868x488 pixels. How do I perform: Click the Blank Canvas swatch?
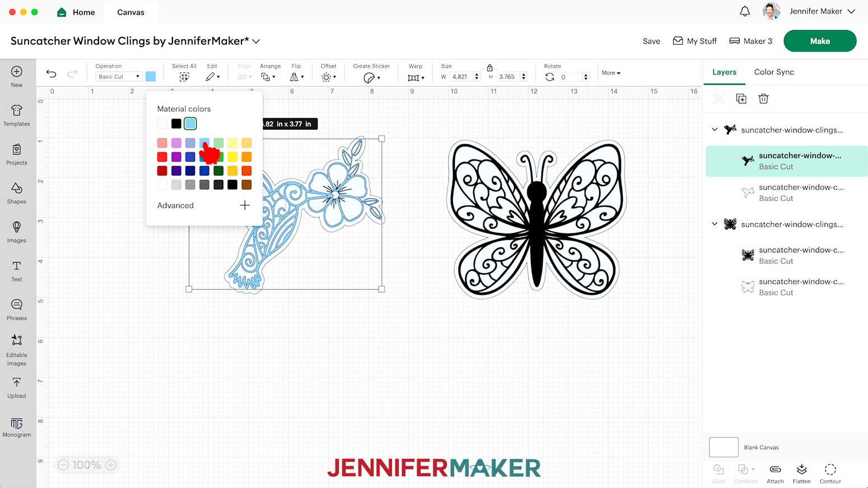coord(724,447)
